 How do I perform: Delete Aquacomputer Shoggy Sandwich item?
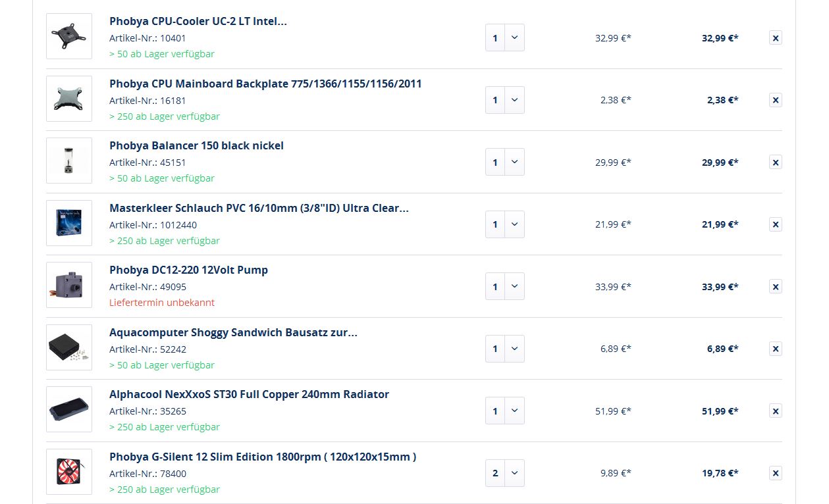(x=776, y=349)
